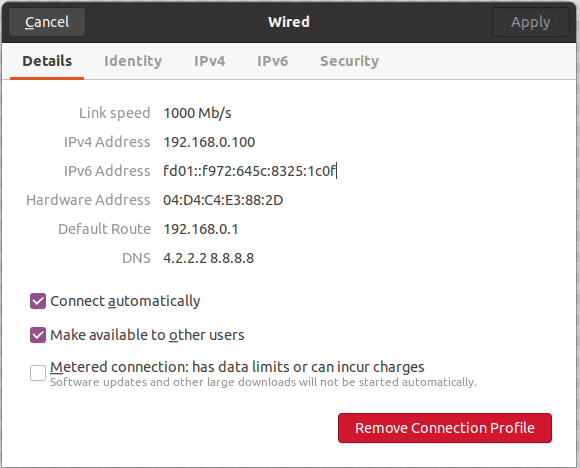Click the Wired dialog title
The image size is (580, 468).
tap(289, 22)
